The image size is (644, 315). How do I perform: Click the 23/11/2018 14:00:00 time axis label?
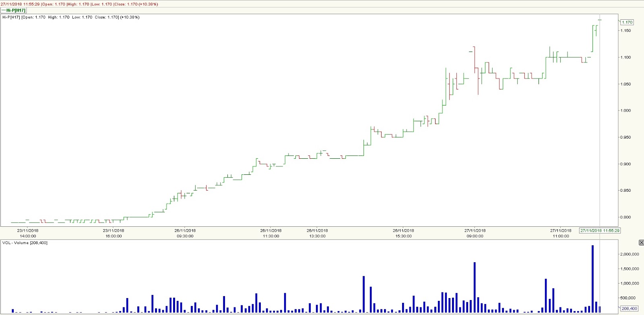28,234
